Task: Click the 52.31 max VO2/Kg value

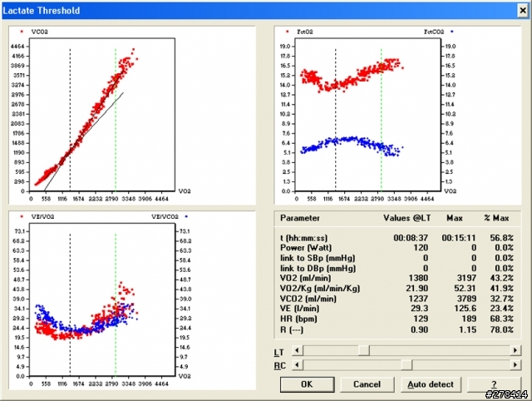Action: pos(465,289)
